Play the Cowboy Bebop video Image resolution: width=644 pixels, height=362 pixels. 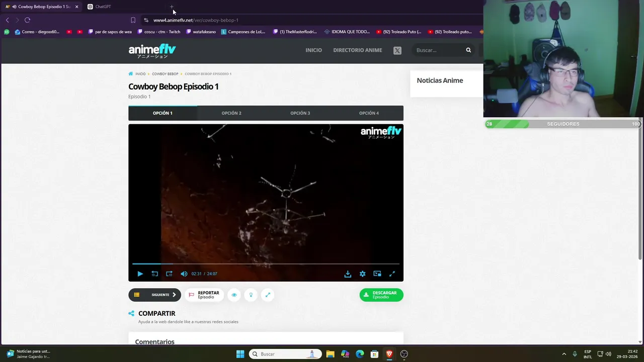tap(140, 274)
